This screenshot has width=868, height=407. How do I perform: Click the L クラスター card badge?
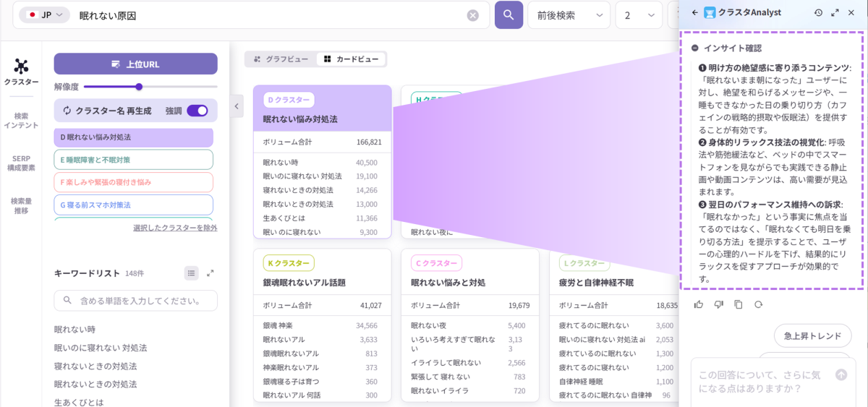[584, 263]
